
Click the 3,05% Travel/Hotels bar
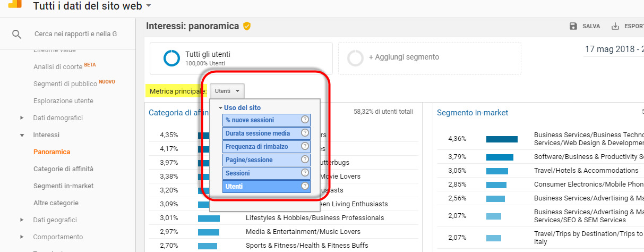point(497,171)
